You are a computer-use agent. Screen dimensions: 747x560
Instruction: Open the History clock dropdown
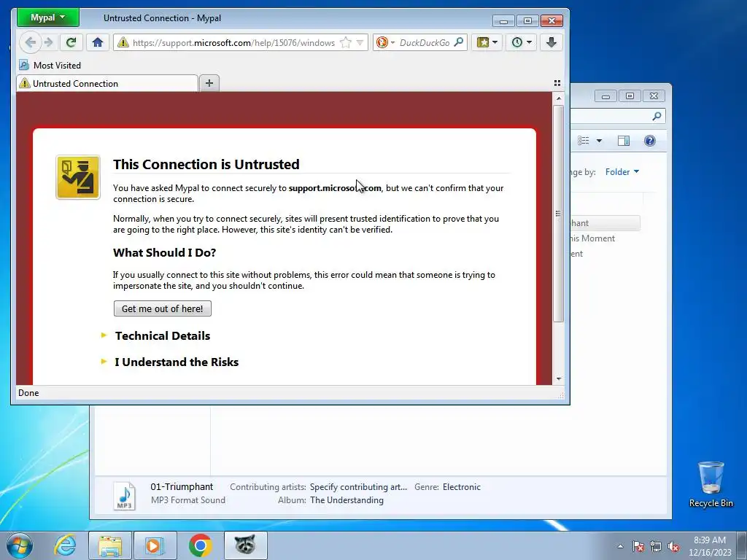[x=522, y=42]
